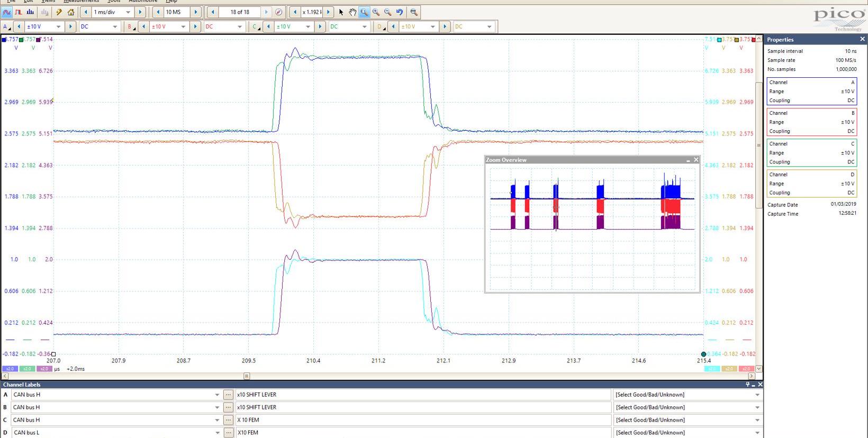Select the zoom-in tool
Screen dimensions: 868x438
coord(376,12)
